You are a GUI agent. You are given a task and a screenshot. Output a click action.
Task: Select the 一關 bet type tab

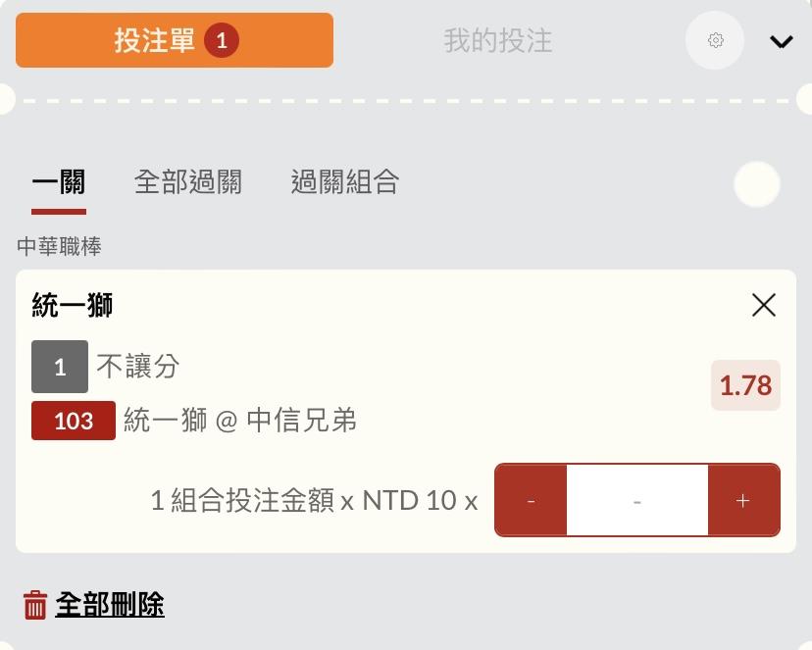click(59, 183)
